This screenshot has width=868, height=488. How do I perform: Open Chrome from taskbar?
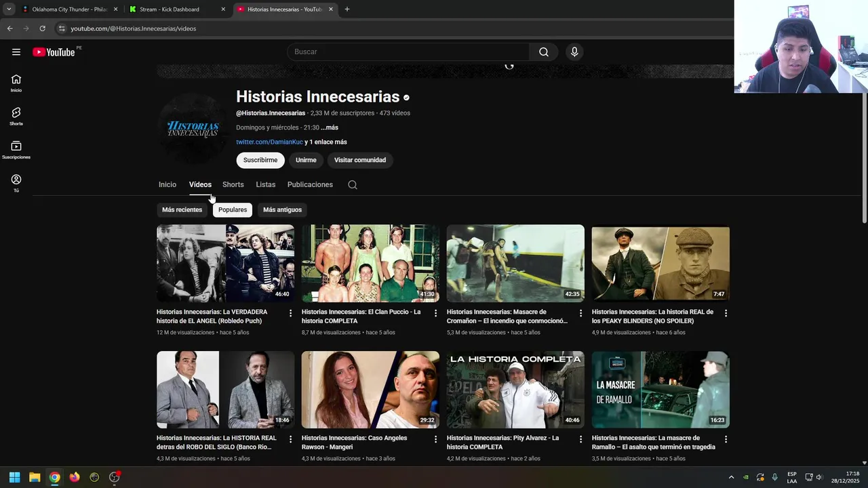(54, 477)
